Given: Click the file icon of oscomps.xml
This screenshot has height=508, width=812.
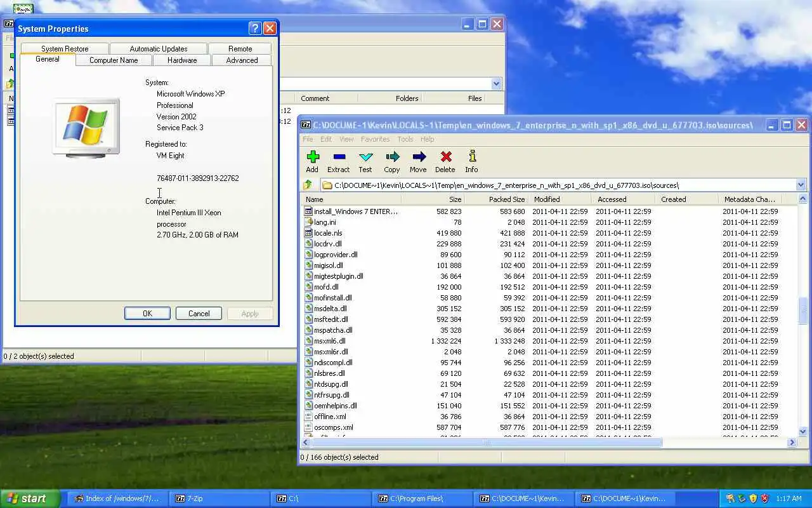Looking at the screenshot, I should (x=309, y=427).
